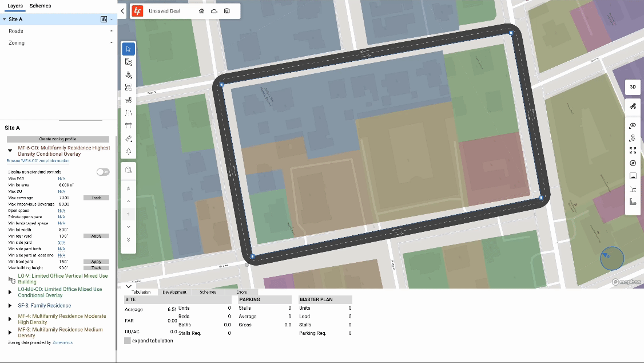Expand the SF-3 Family Residence zone
Viewport: 644px width, 363px height.
click(10, 303)
